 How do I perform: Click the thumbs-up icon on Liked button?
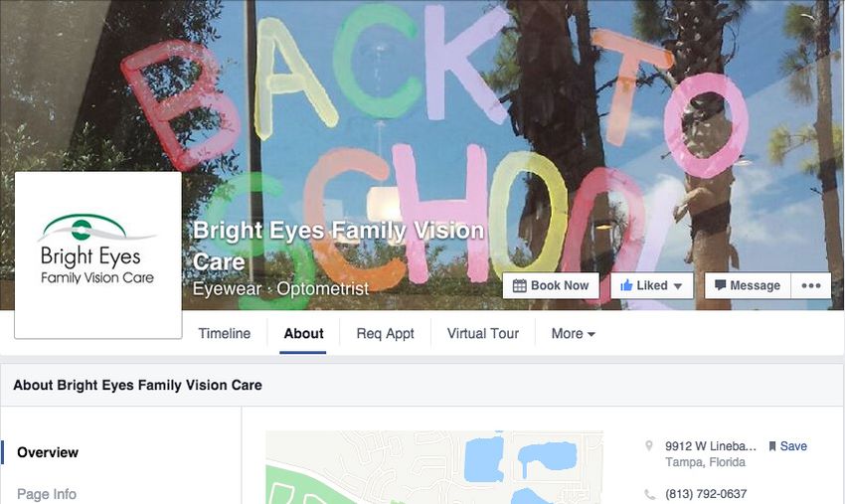626,285
